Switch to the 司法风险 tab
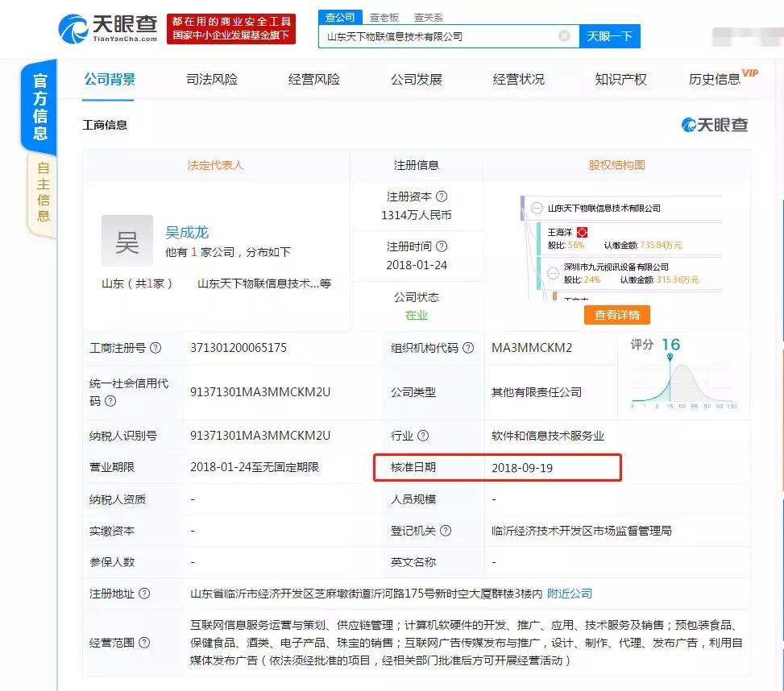The image size is (784, 691). (211, 79)
